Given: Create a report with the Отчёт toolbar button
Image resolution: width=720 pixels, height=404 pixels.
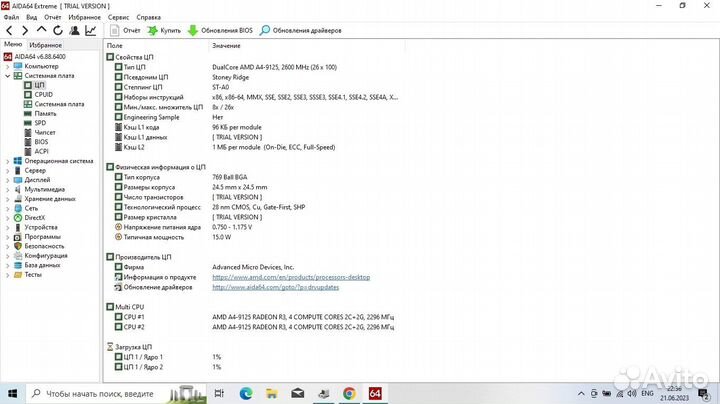Looking at the screenshot, I should click(125, 31).
